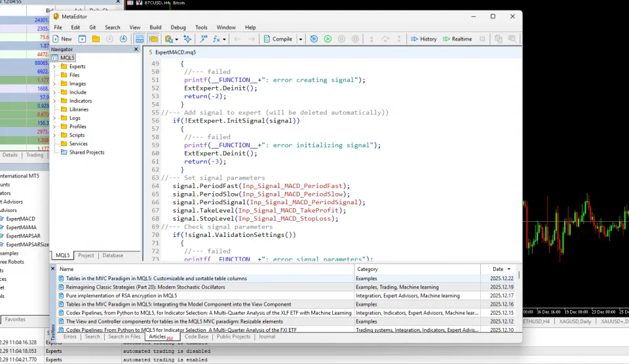Close the Navigator panel
Image resolution: width=629 pixels, height=364 pixels.
pos(138,49)
